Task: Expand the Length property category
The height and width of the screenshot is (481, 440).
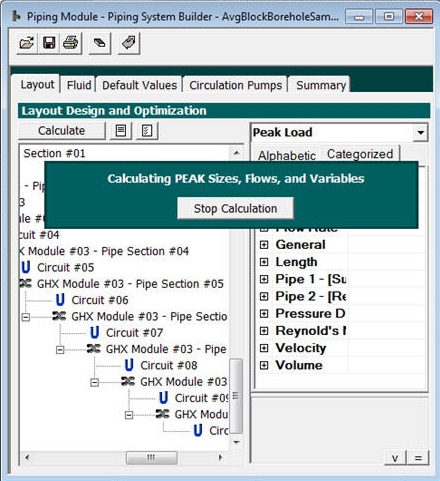Action: [264, 262]
